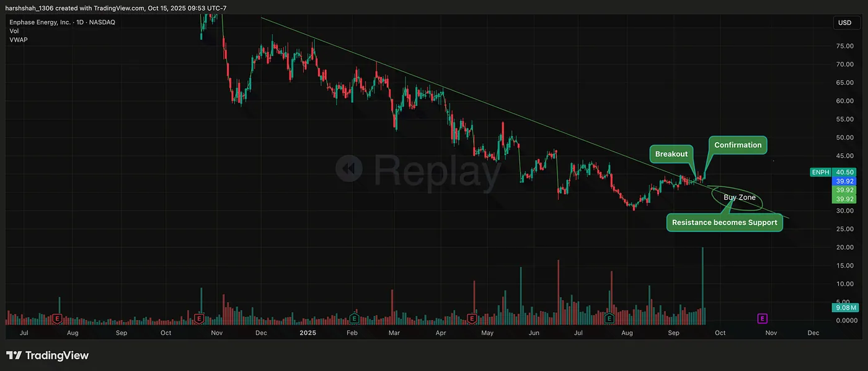Click the Apr label on time axis

(441, 333)
